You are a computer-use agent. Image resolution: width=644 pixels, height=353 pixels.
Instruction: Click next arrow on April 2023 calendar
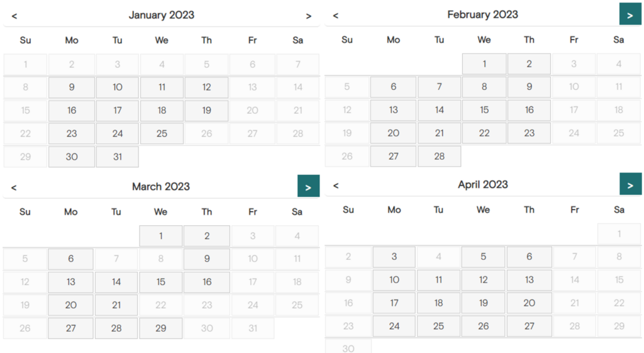pos(630,184)
